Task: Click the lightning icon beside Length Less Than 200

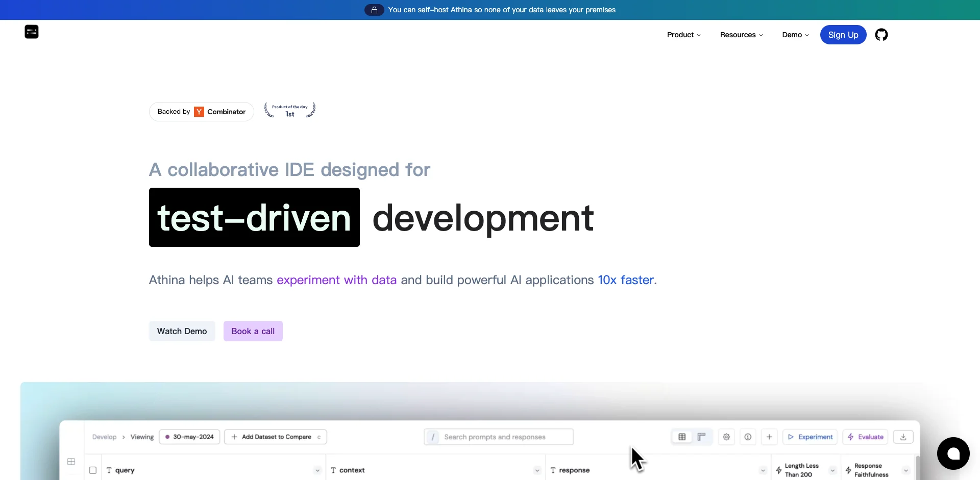Action: pos(778,470)
